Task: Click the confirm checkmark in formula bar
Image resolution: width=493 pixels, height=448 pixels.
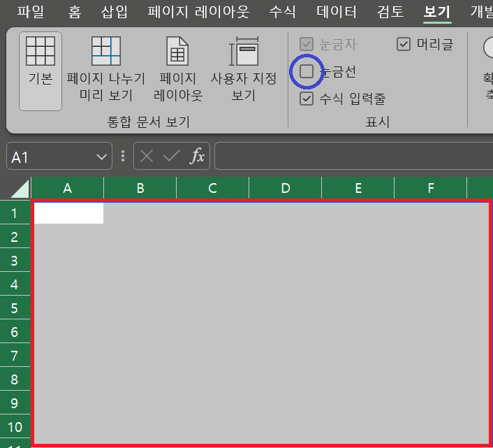Action: click(172, 156)
